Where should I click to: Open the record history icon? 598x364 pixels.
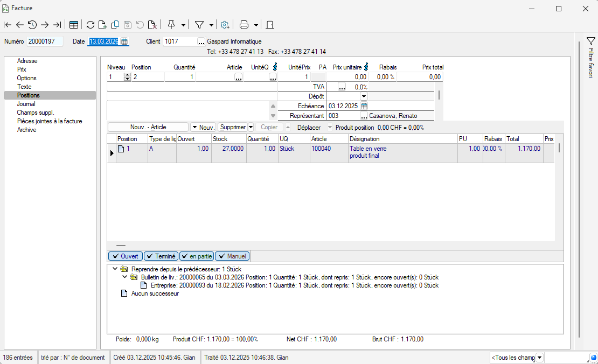click(32, 25)
